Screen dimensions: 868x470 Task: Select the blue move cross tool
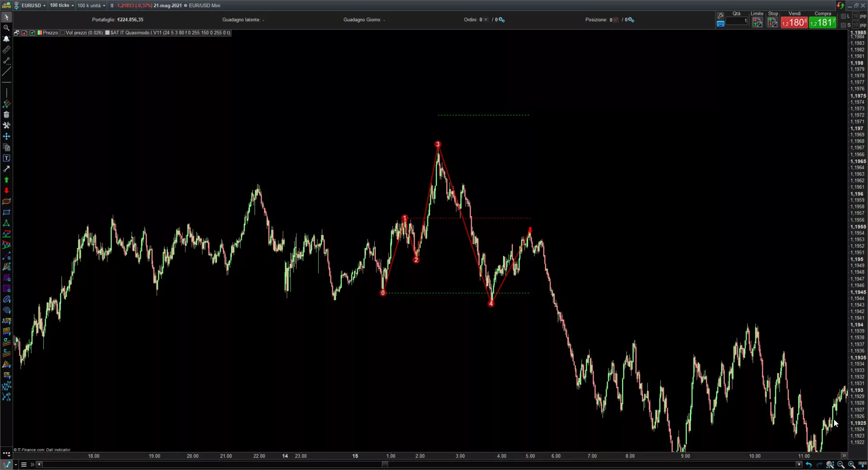6,136
